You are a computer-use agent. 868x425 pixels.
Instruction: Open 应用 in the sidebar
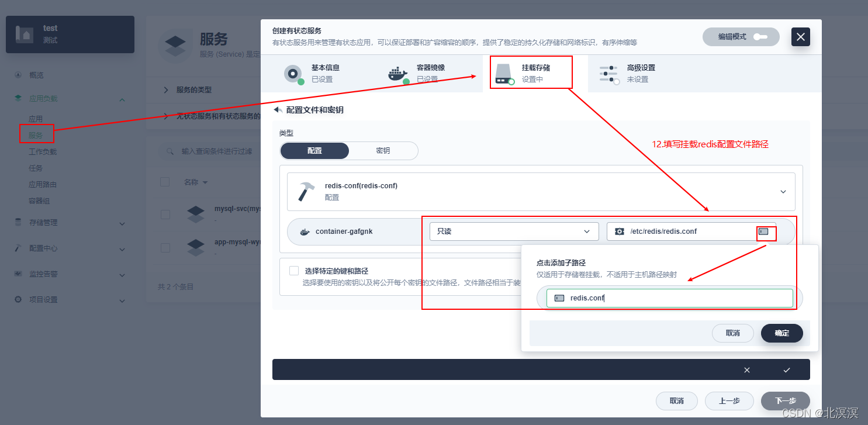36,119
